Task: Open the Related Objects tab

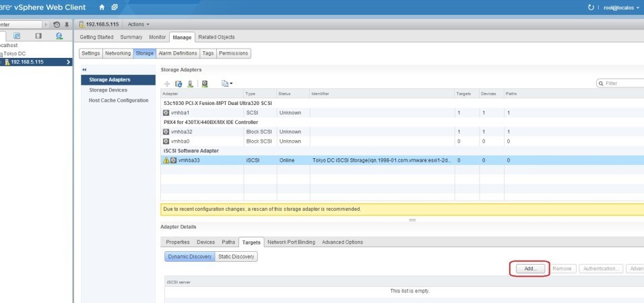Action: 216,37
